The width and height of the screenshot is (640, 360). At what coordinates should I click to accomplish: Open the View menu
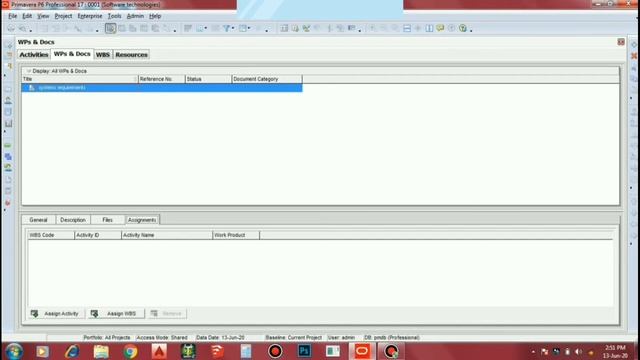click(43, 16)
